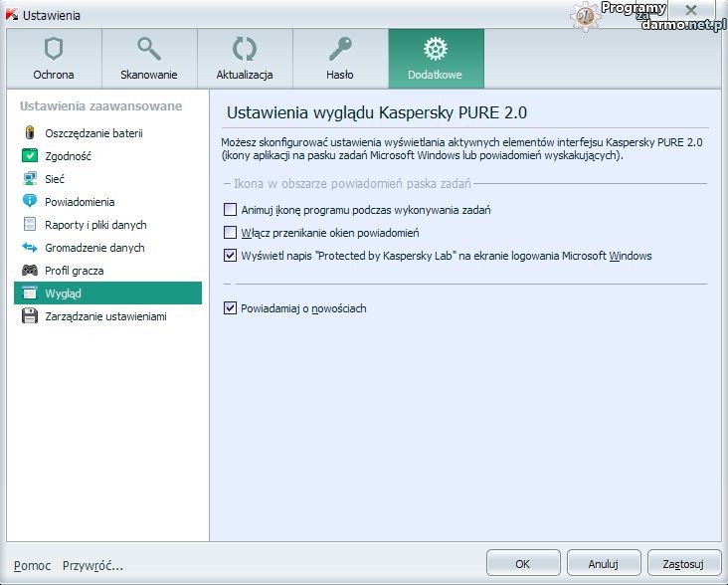This screenshot has height=585, width=728.
Task: Open Sieć settings
Action: coord(107,179)
